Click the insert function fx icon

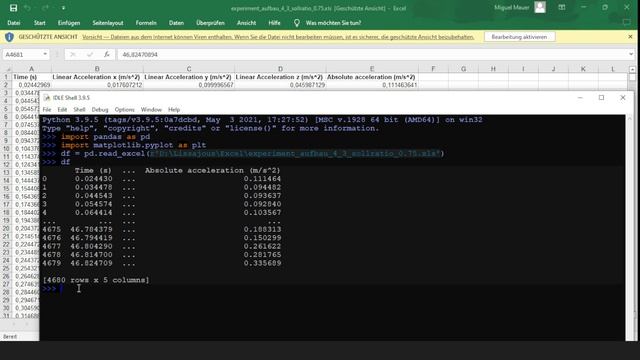point(107,54)
